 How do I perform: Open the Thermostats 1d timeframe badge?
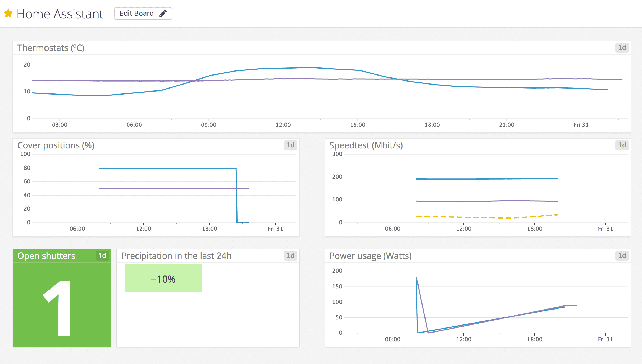coord(622,48)
